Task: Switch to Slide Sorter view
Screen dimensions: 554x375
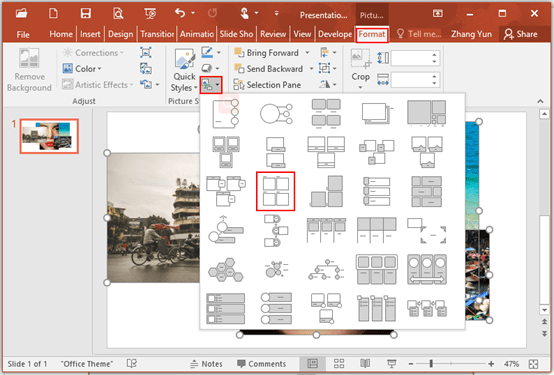Action: tap(339, 364)
